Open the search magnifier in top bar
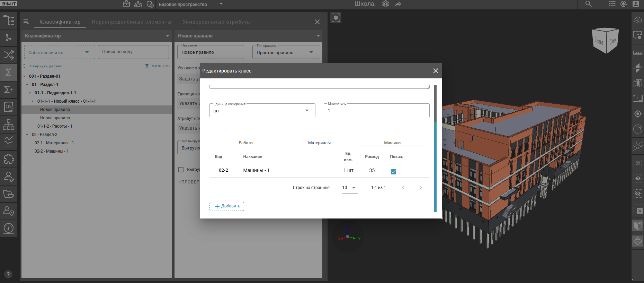644x283 pixels. pos(588,4)
